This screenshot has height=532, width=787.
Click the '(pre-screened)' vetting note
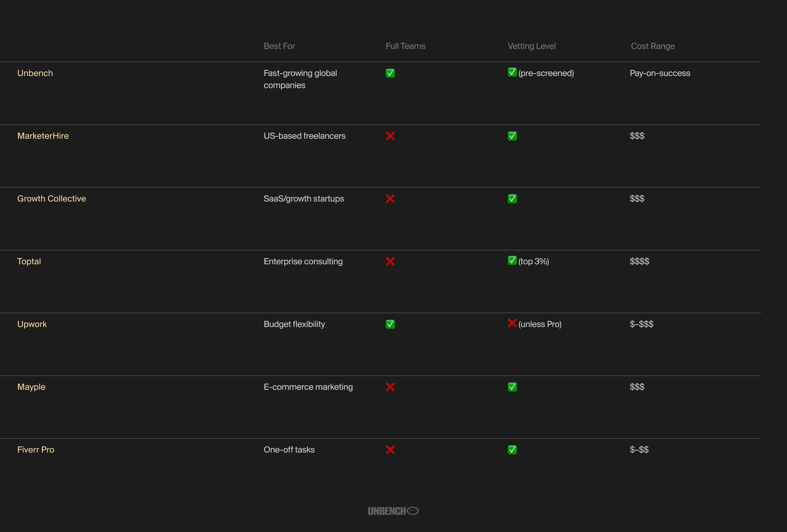546,73
